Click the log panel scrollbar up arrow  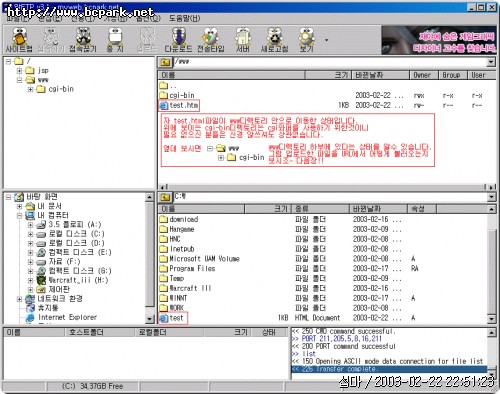(x=491, y=332)
